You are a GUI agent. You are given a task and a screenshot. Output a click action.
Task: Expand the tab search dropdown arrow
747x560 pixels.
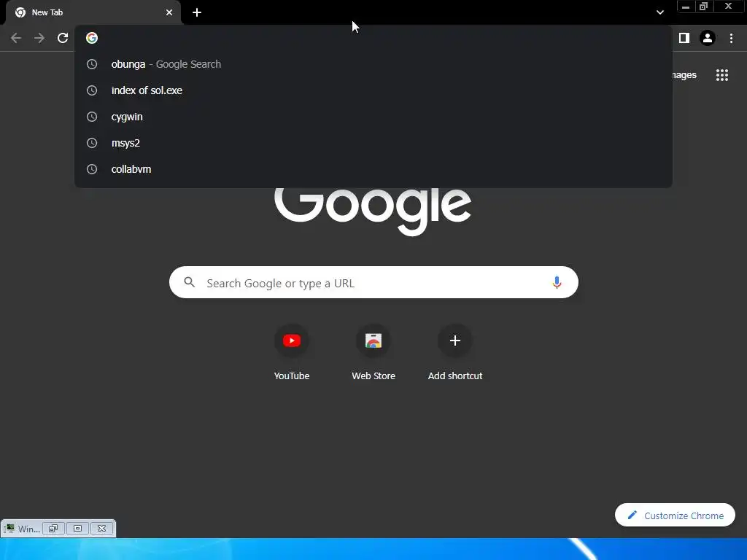tap(659, 12)
